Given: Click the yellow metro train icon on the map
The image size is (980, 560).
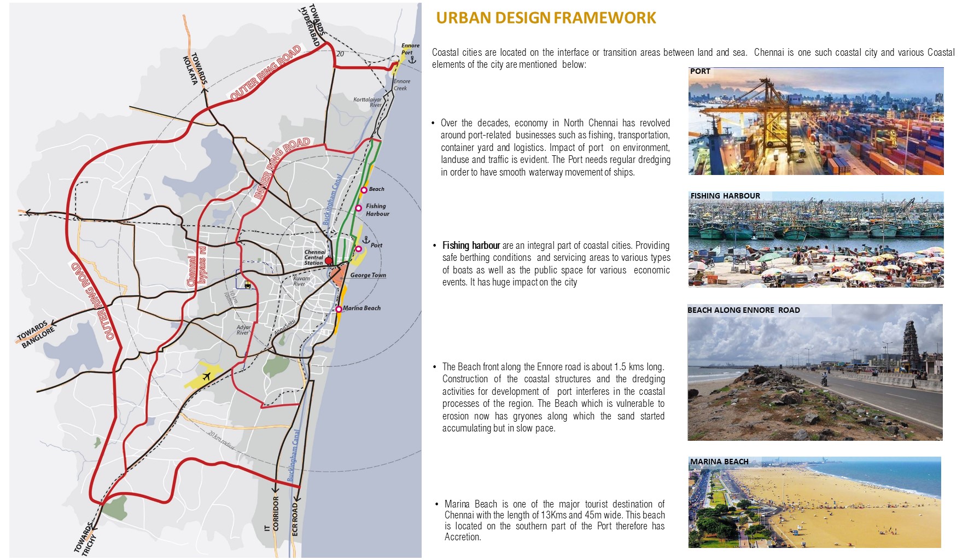Looking at the screenshot, I should click(247, 285).
